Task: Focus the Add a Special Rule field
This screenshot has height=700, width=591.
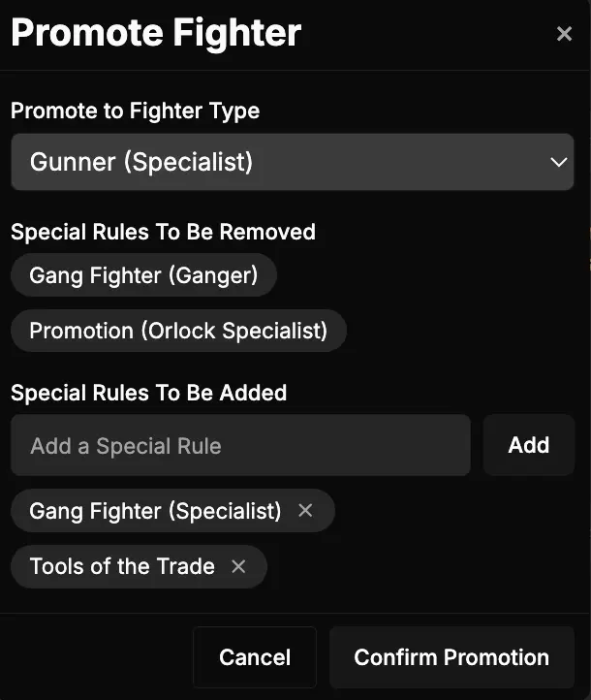Action: coord(240,446)
